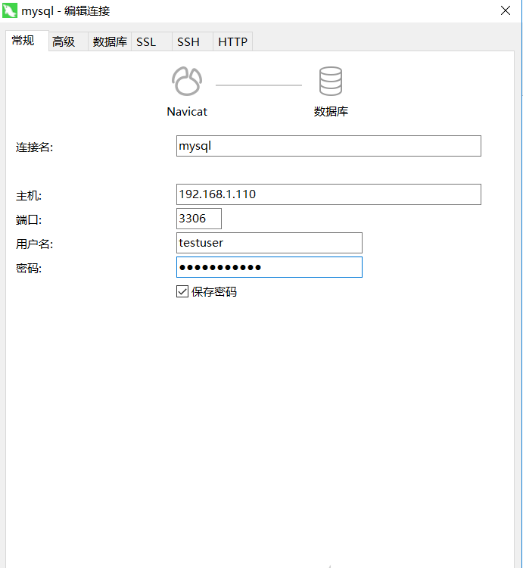Open the SSH tab
The image size is (523, 568).
click(192, 42)
